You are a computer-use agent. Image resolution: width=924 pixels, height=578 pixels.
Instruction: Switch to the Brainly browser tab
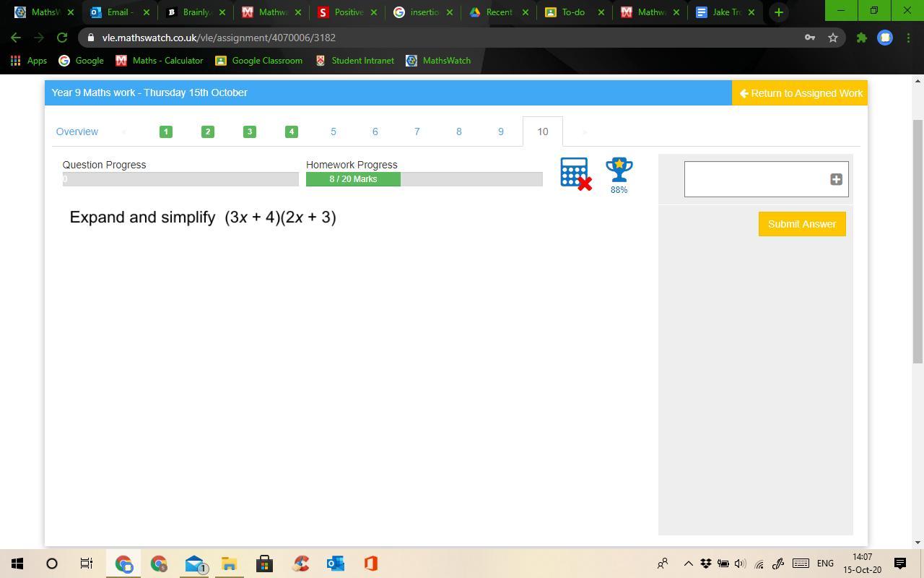[196, 12]
